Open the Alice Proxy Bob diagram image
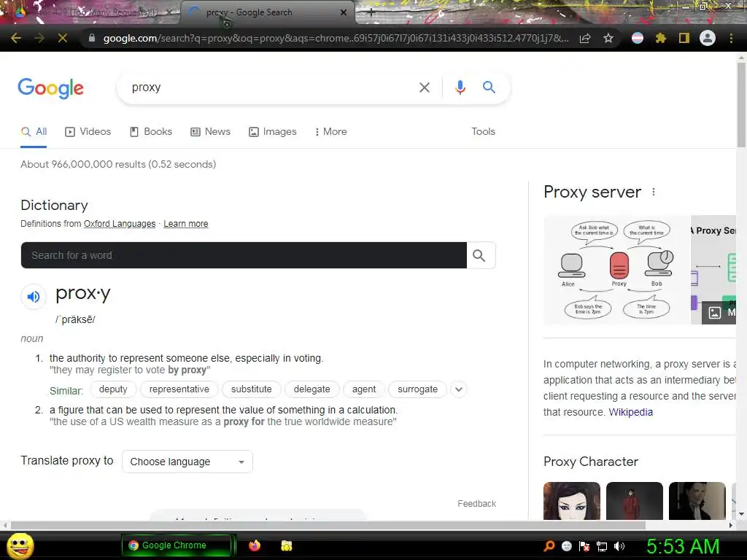747x560 pixels. coord(617,270)
